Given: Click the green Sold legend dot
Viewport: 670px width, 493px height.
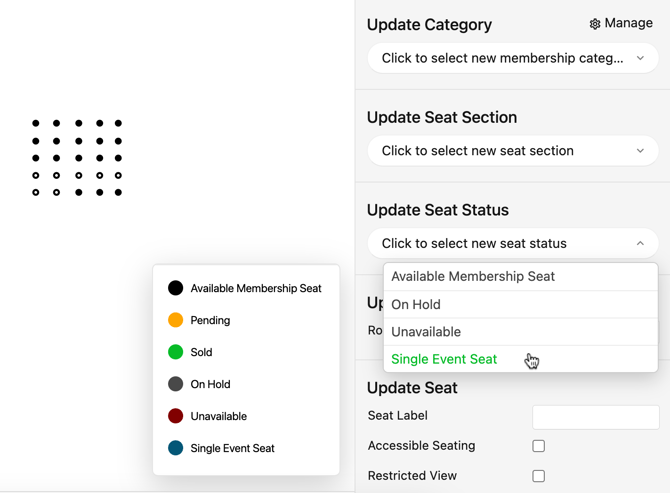Looking at the screenshot, I should 176,352.
